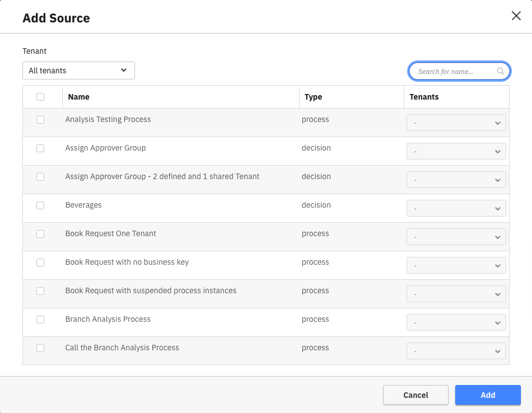
Task: Click the Name column header
Action: click(x=79, y=97)
